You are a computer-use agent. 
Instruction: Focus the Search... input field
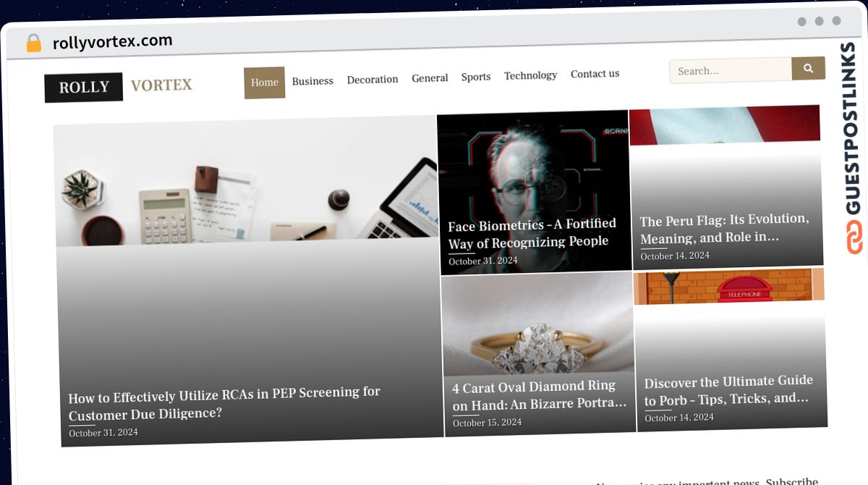(x=731, y=71)
